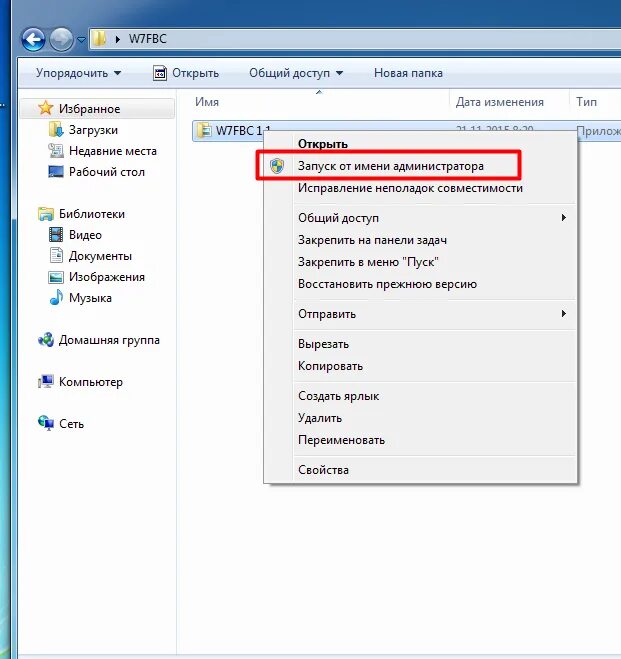Click the Избранное star icon

[45, 108]
